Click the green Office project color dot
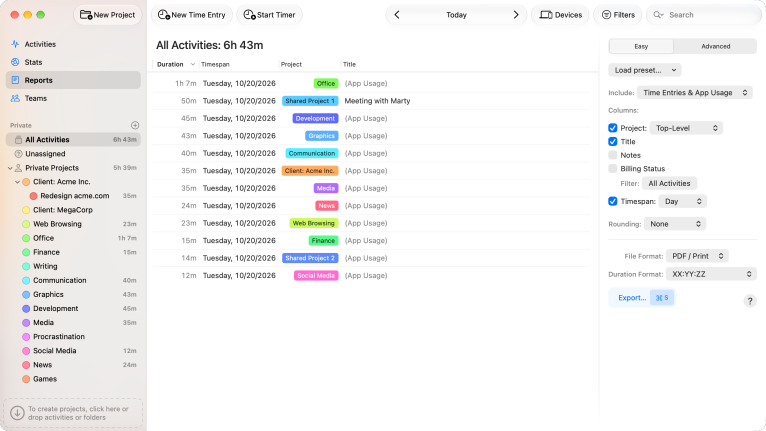 coord(26,238)
